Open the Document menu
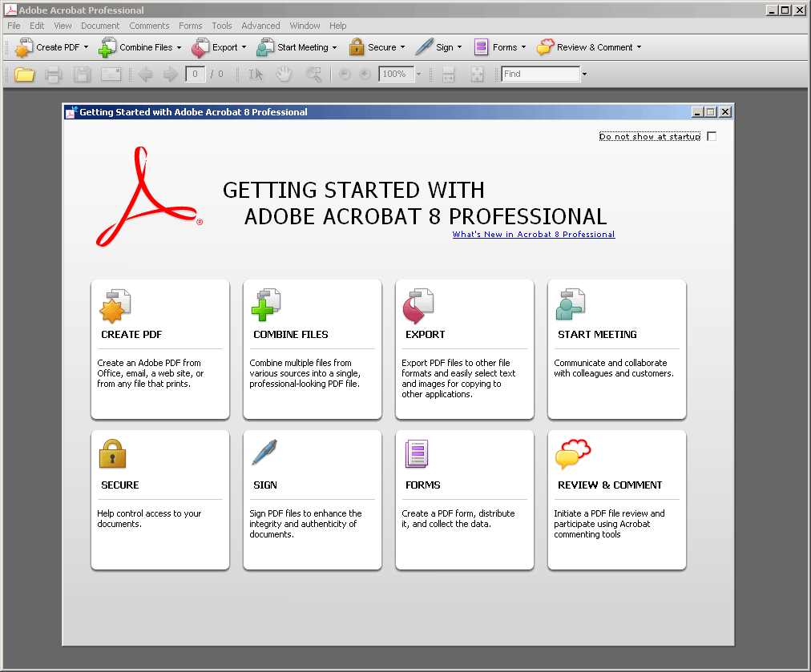Screen dimensions: 811x672 (x=100, y=26)
